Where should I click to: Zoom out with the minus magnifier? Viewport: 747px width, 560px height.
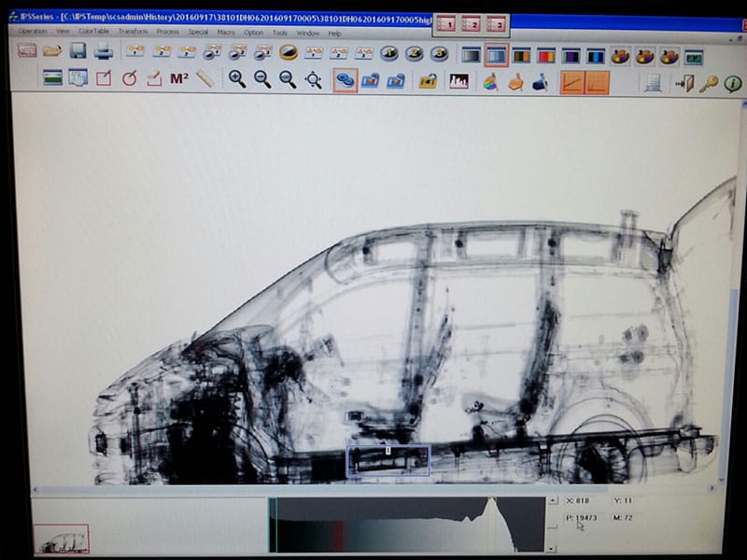pos(262,80)
